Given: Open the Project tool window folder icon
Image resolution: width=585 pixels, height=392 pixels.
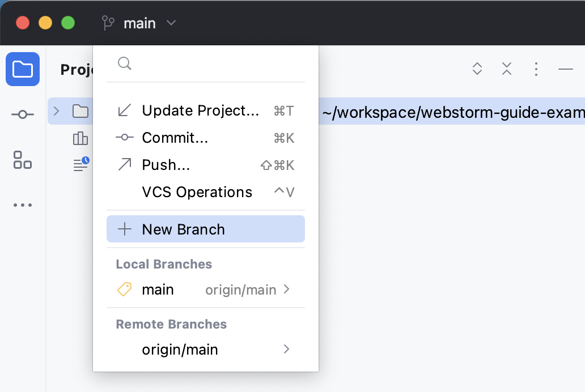Looking at the screenshot, I should [x=23, y=69].
